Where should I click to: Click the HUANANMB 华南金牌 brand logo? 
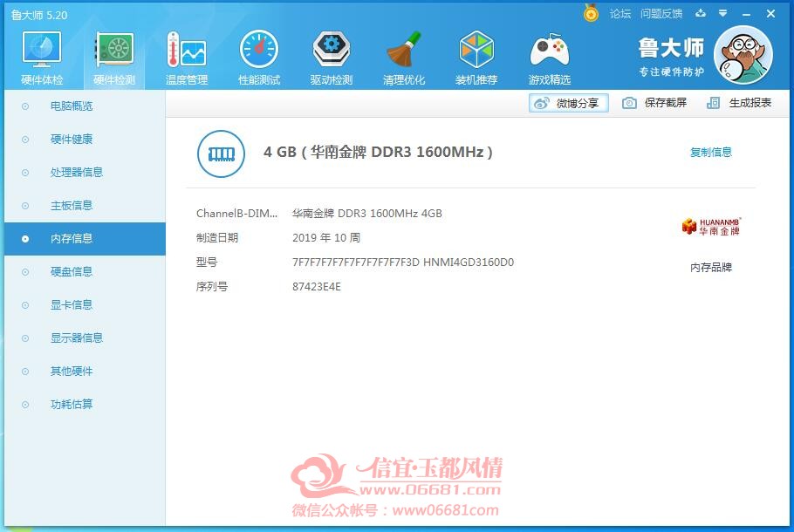coord(711,226)
